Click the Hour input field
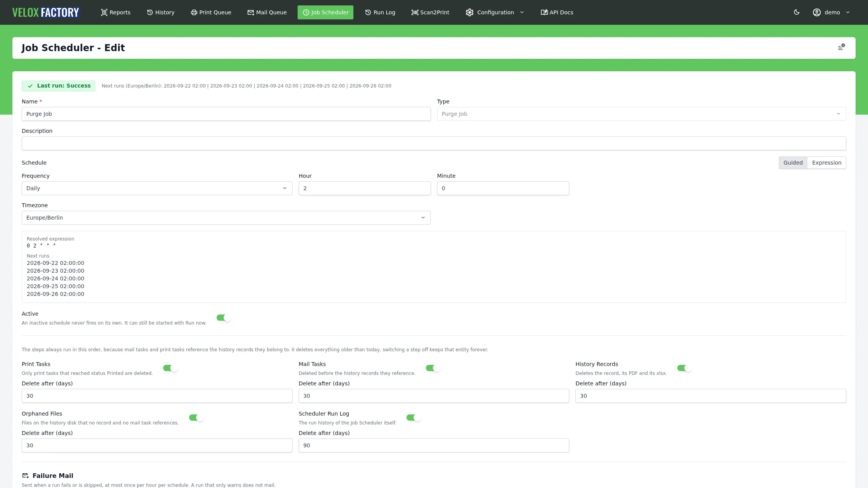 365,188
